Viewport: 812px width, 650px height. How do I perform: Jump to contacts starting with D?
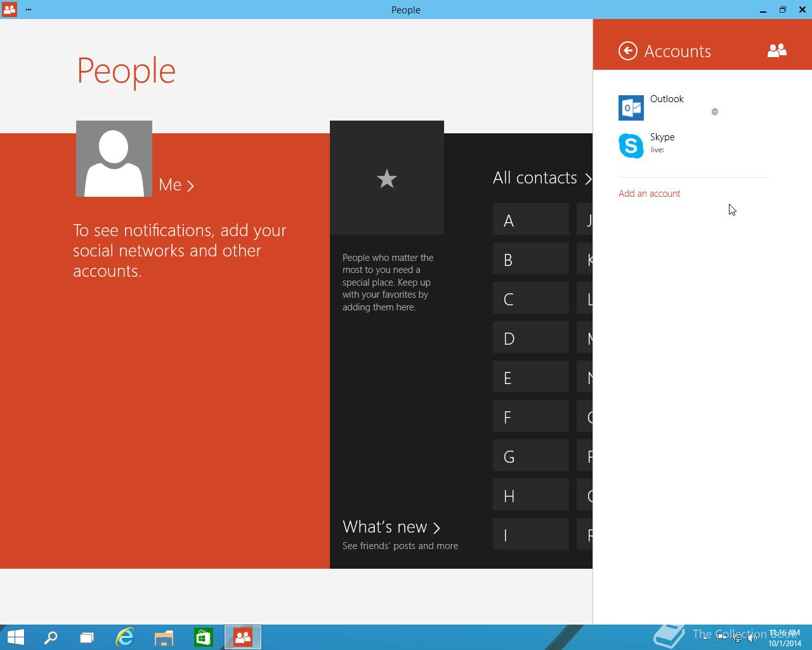tap(531, 338)
